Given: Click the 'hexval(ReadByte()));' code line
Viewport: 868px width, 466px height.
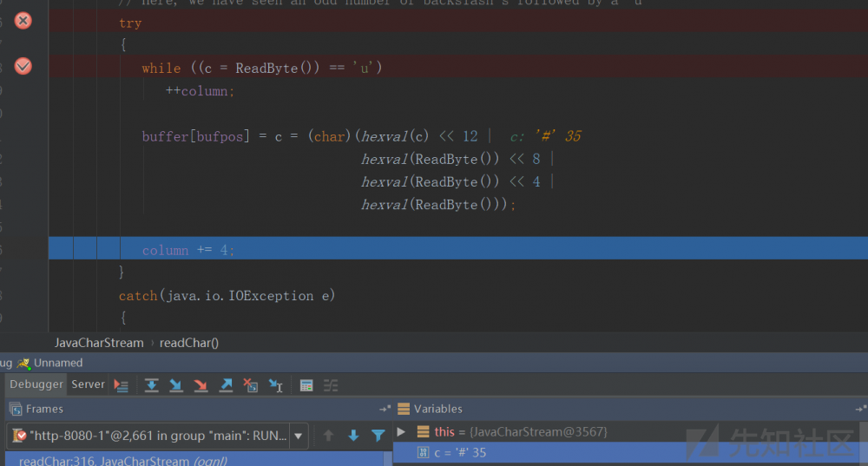Looking at the screenshot, I should 438,205.
